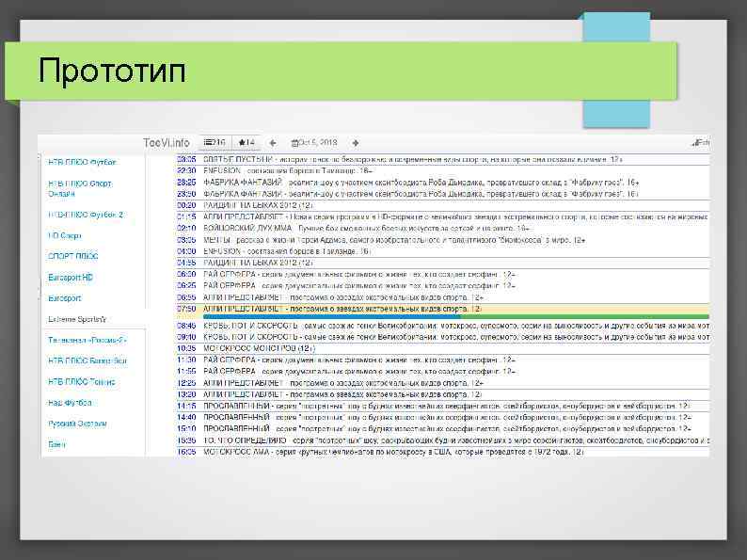
Task: Click the 06:55 АЛЛИ ПРЕДСТАВЛЯЕТ program row
Action: 442,296
